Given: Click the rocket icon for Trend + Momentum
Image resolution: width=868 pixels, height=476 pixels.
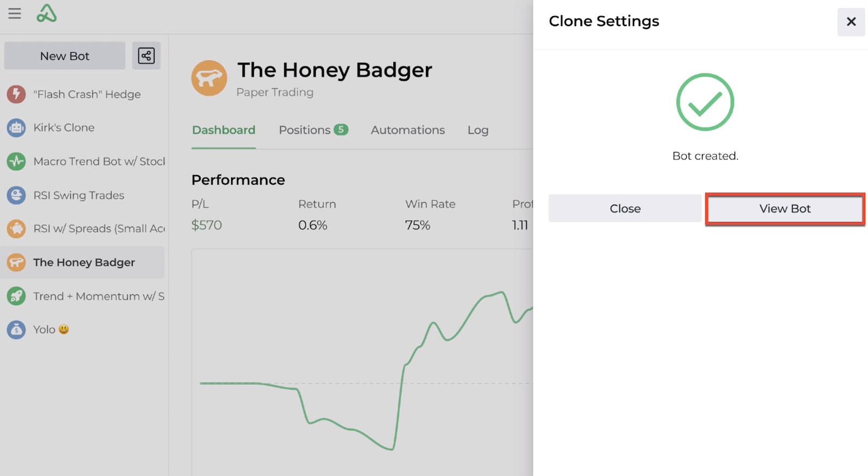Looking at the screenshot, I should 16,296.
